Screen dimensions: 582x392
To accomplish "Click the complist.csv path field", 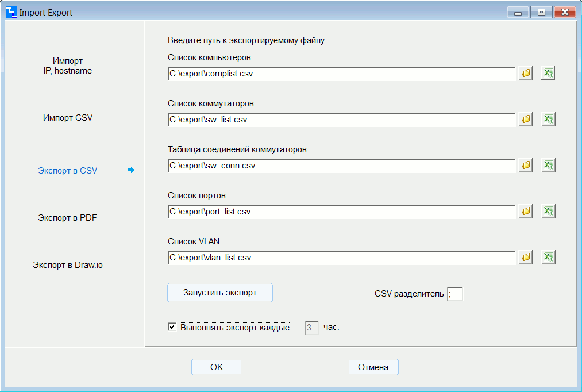I will click(x=341, y=74).
